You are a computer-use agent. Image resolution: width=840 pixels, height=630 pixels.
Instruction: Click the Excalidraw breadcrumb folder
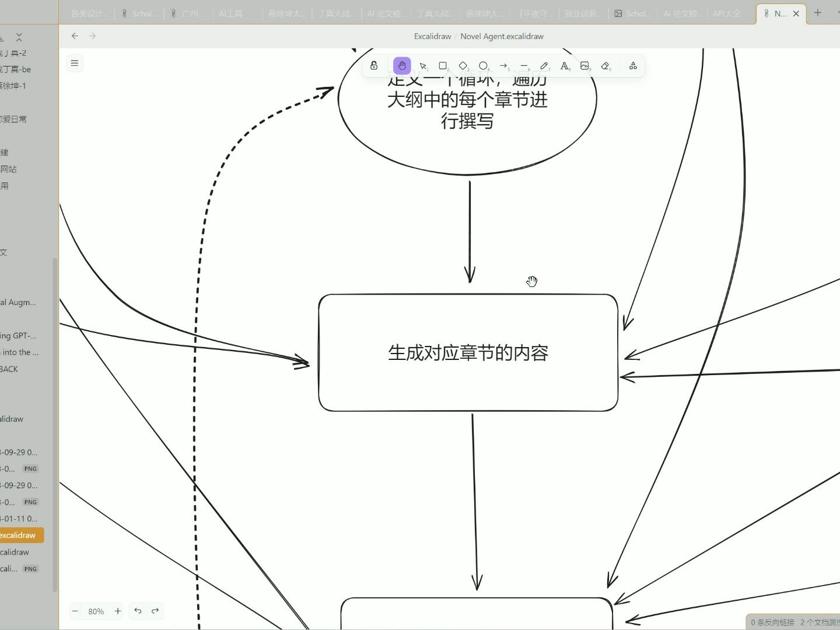(432, 36)
